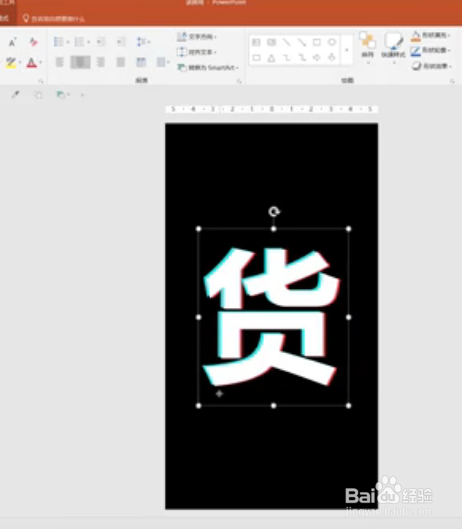Select the rectangle shape in bottom row
Screen dimensions: 462x529
click(x=256, y=58)
